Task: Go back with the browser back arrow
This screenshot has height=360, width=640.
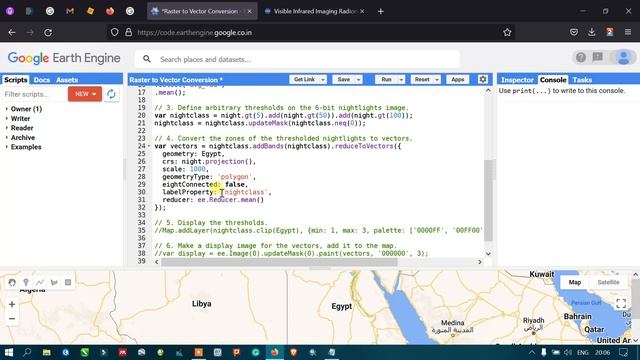Action: [12, 32]
